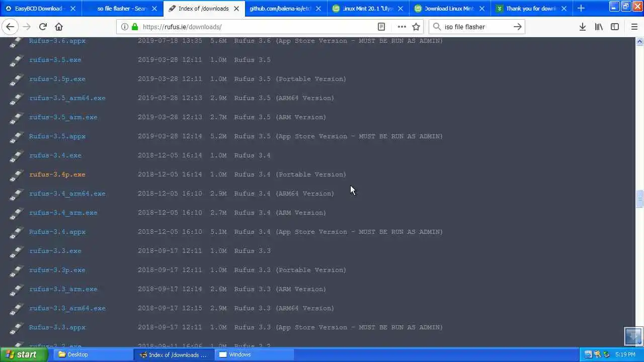
Task: Download Rufus-3.3.appx
Action: click(57, 327)
